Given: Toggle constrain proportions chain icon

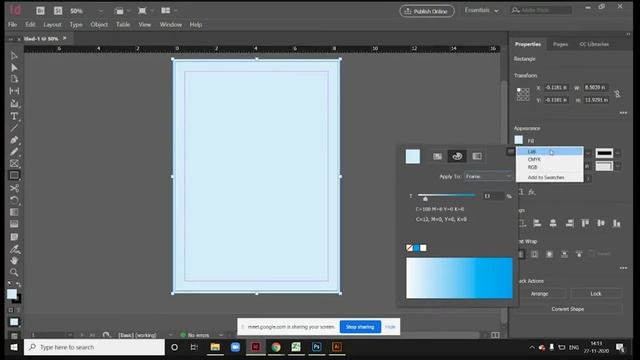Looking at the screenshot, I should pyautogui.click(x=617, y=94).
